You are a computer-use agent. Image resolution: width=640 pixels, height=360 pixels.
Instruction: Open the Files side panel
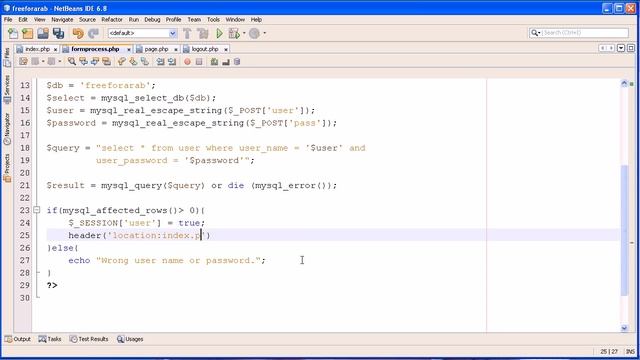(x=7, y=58)
